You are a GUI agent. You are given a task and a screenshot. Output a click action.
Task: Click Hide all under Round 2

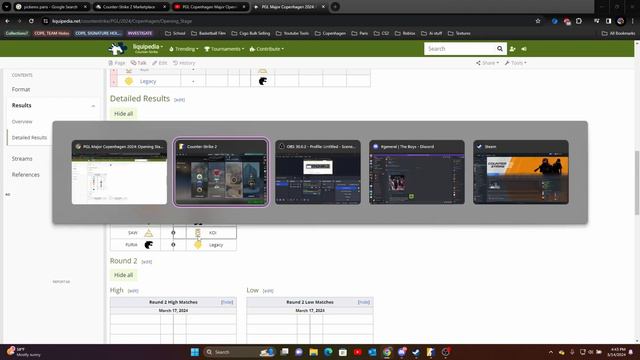point(123,275)
